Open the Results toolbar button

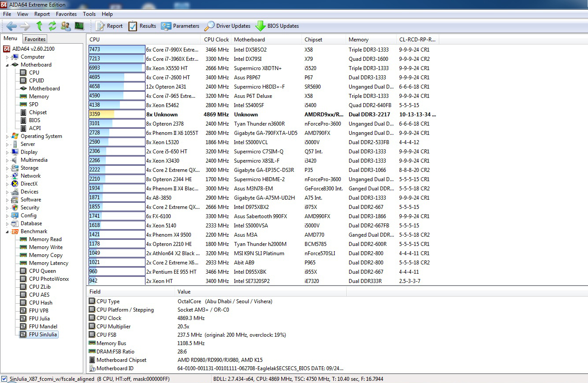pyautogui.click(x=142, y=26)
